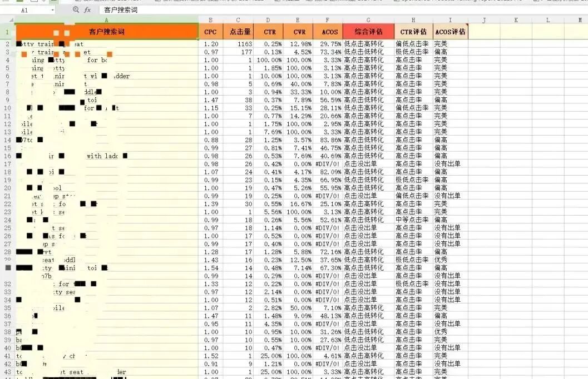
Task: Select the #DIV/0! cell in row 17
Action: 327,163
